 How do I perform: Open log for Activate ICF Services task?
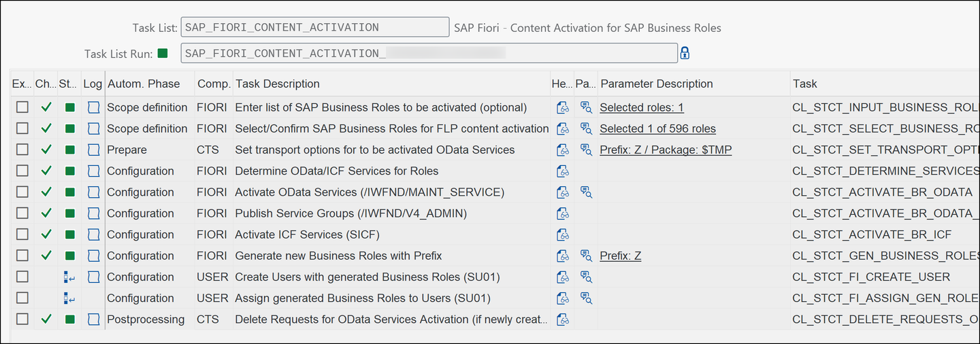93,235
